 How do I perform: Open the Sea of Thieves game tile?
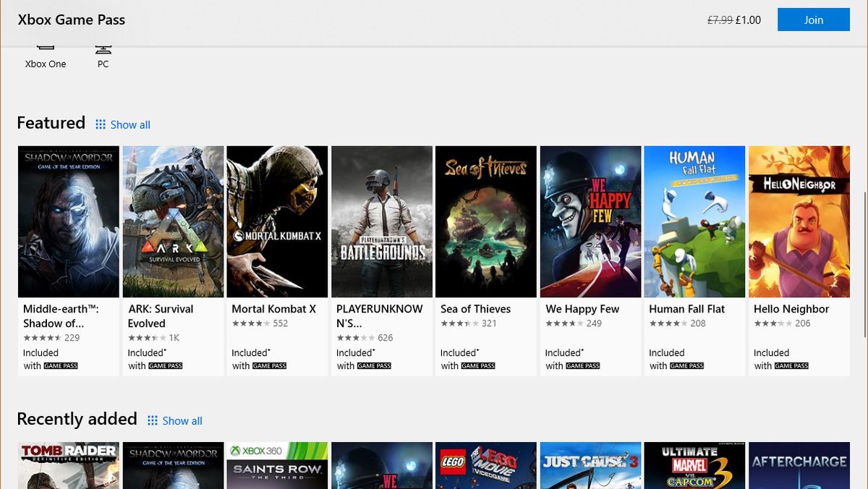click(x=485, y=221)
